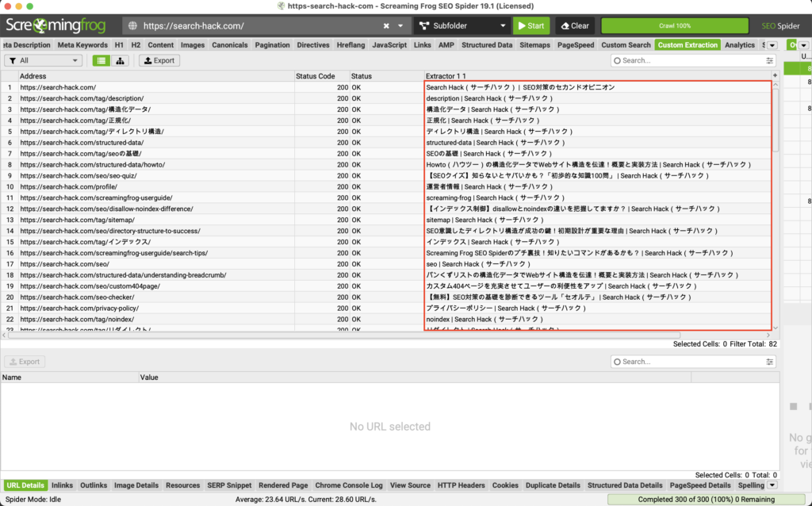This screenshot has width=812, height=506.
Task: Start the crawl with the Start button
Action: pyautogui.click(x=531, y=26)
